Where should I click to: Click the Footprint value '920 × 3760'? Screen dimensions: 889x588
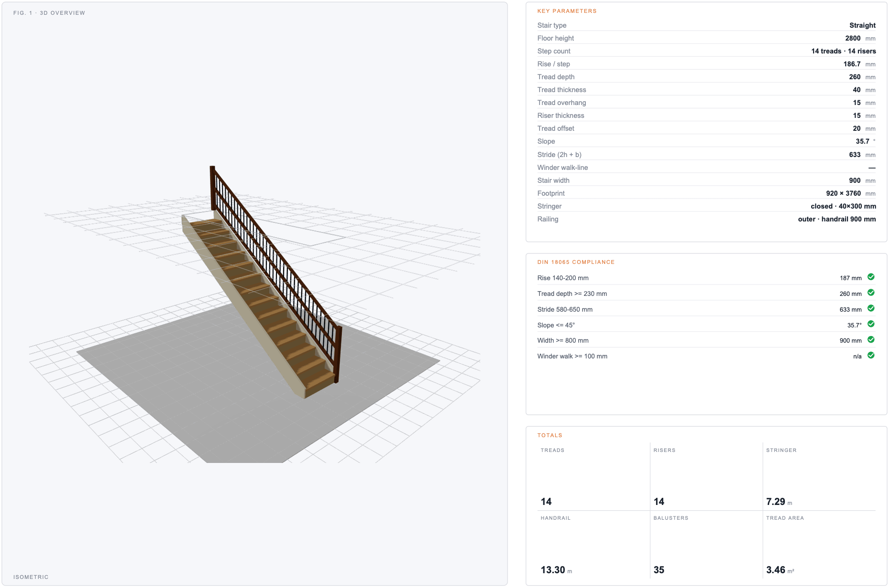click(x=843, y=193)
